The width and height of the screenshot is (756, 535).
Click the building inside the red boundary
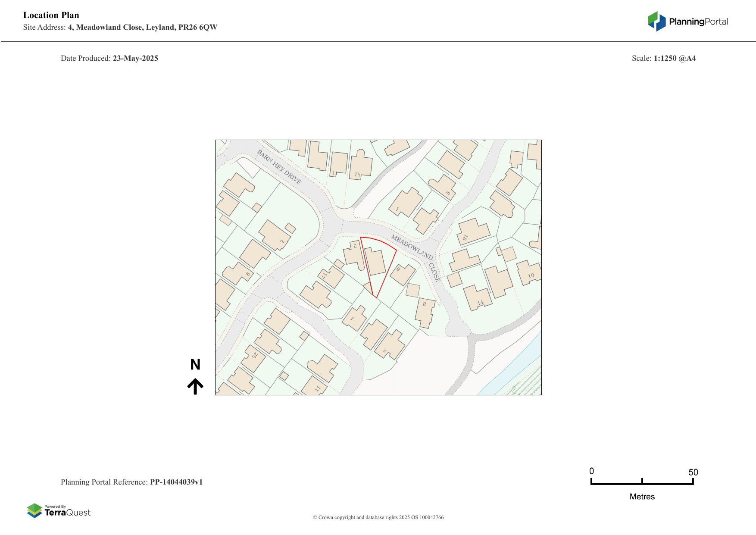[x=375, y=261]
